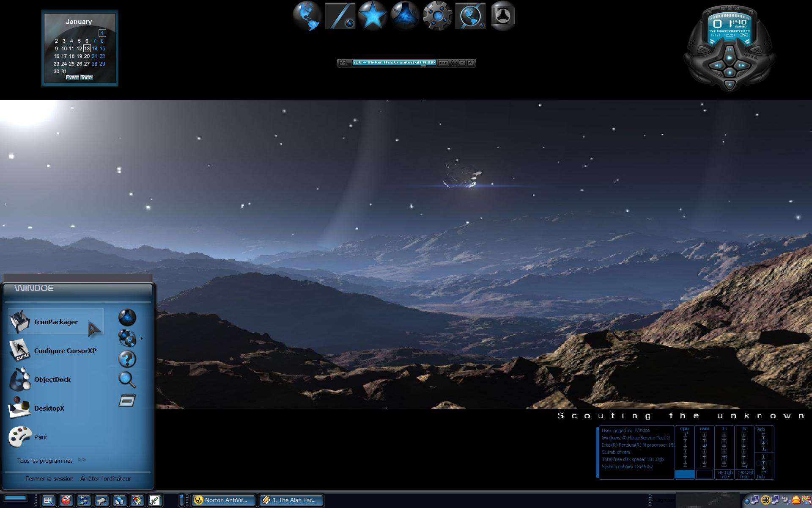
Task: Select January 13 in the calendar
Action: pyautogui.click(x=87, y=49)
